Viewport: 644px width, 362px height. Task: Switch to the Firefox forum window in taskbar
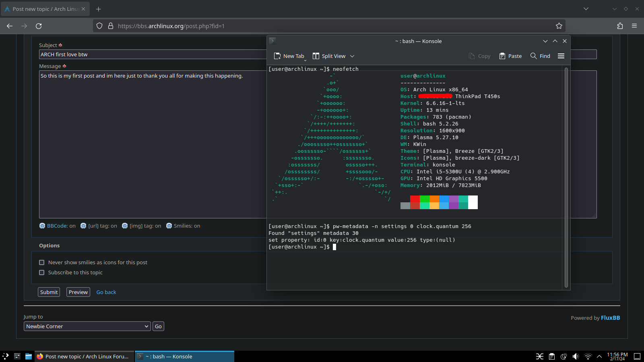84,356
